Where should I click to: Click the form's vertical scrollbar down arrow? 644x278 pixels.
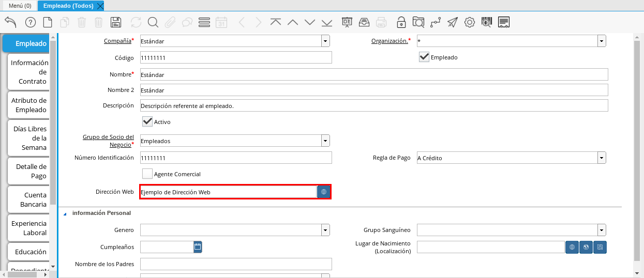click(x=637, y=272)
